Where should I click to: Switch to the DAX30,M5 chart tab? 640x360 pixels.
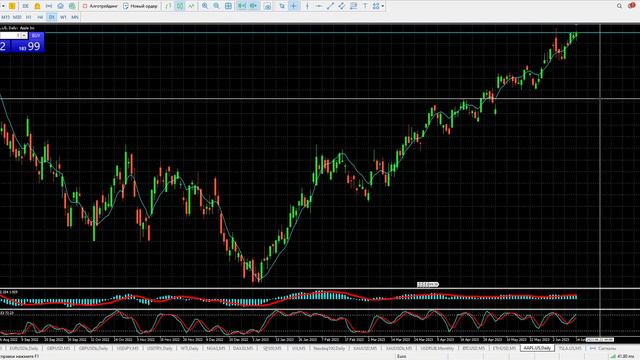click(x=243, y=348)
